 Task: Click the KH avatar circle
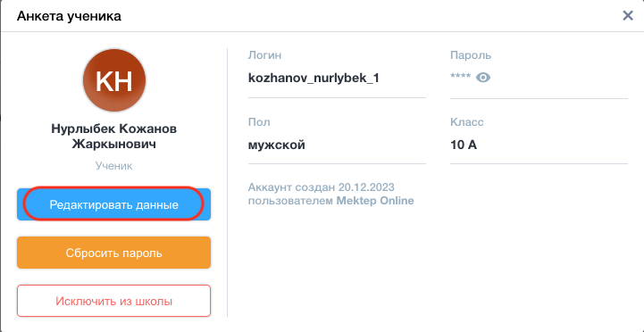pyautogui.click(x=114, y=80)
